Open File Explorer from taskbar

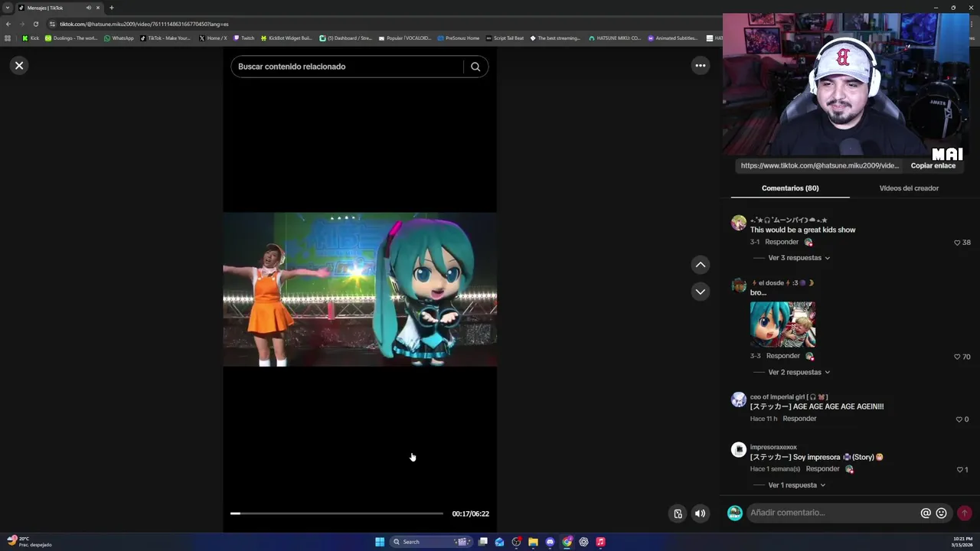tap(533, 542)
